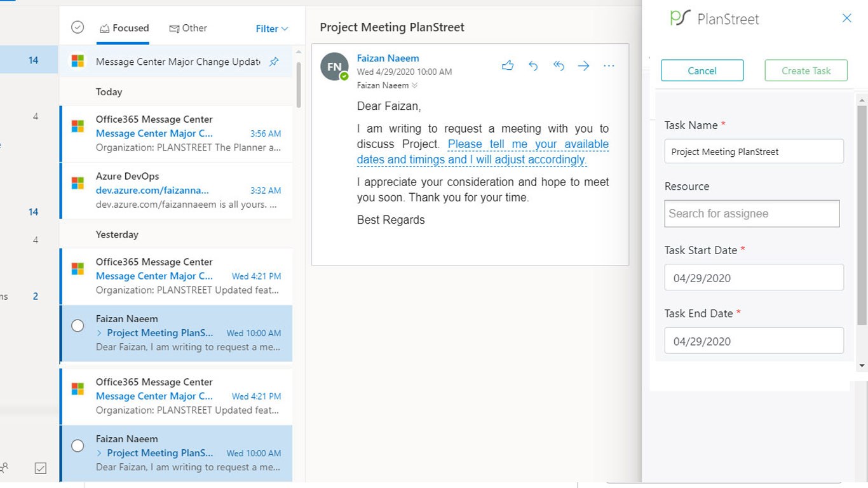Click Microsoft logo on 3:56 AM email
Viewport: 868px width, 488px height.
pyautogui.click(x=78, y=126)
